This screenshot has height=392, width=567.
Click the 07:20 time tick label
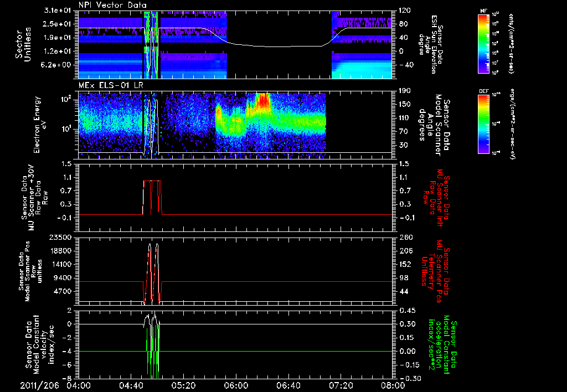(340, 385)
